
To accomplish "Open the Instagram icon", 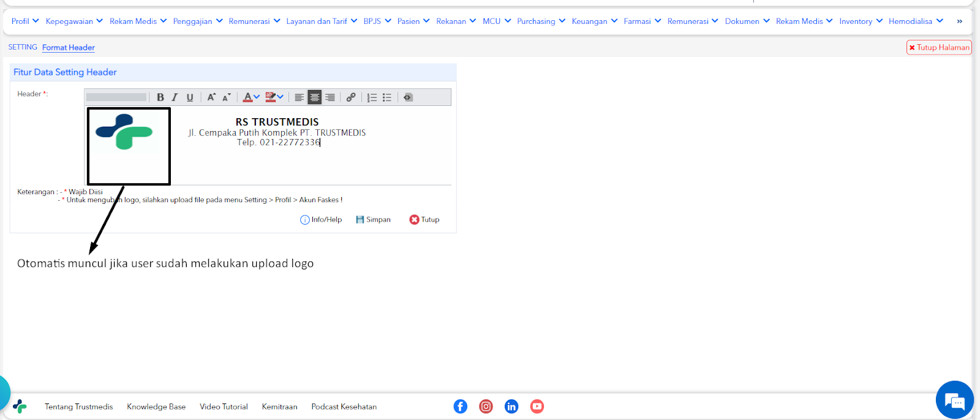I will [x=486, y=407].
